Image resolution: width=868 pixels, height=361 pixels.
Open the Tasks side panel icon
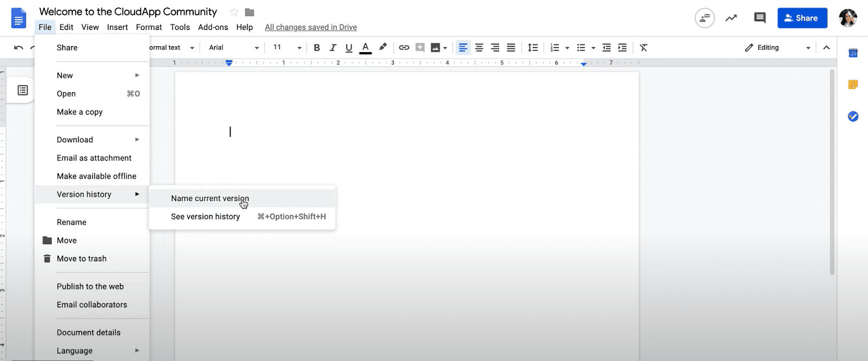point(853,116)
